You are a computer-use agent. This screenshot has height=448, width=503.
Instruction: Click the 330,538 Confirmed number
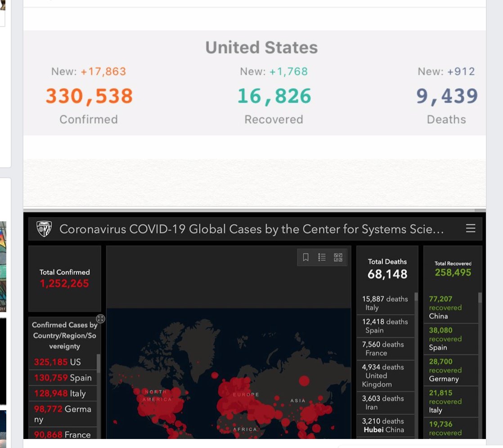(89, 96)
